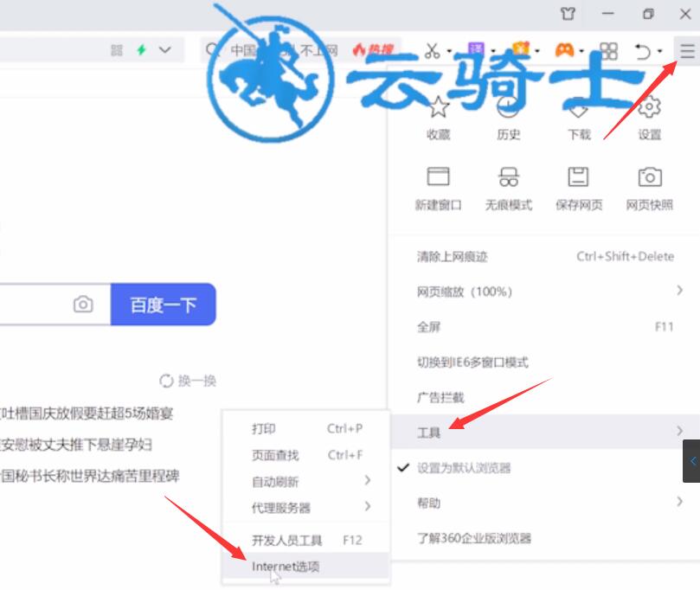Open news link about 秘书长称世界达痛苦里程碑

tap(89, 476)
